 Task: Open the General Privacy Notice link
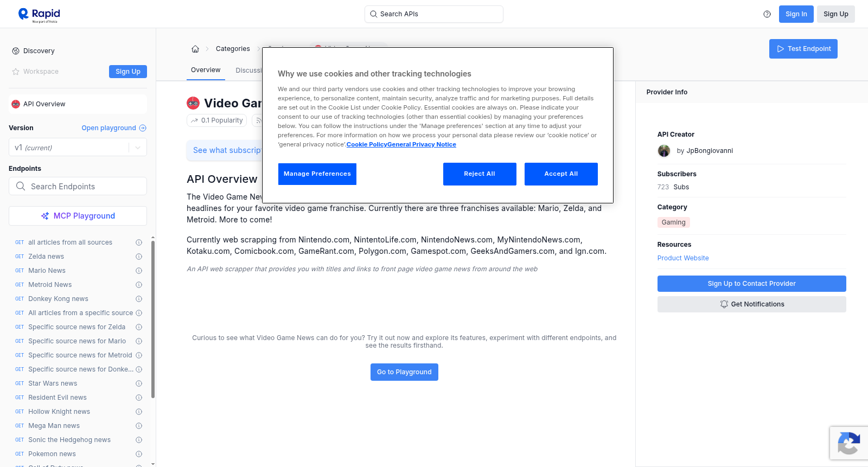pyautogui.click(x=422, y=144)
